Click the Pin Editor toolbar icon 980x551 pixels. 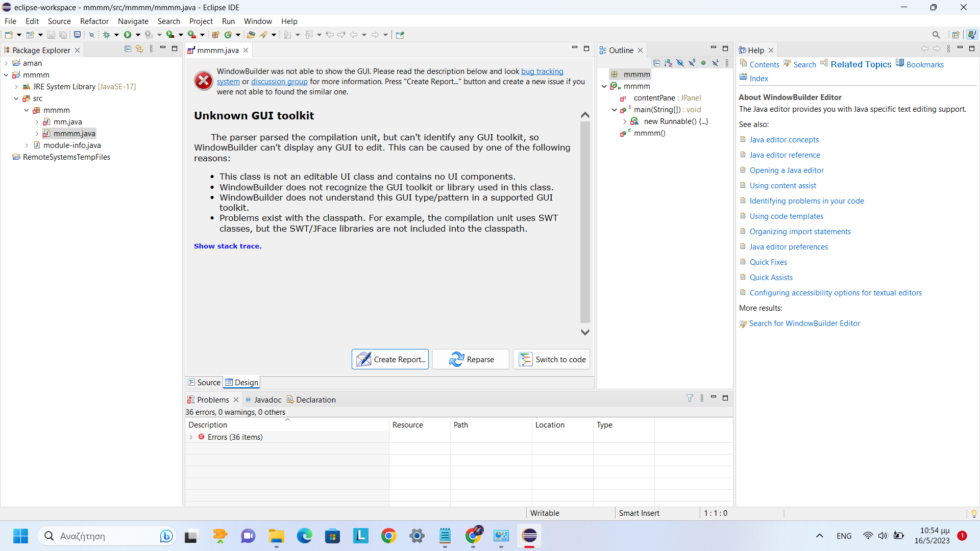400,35
